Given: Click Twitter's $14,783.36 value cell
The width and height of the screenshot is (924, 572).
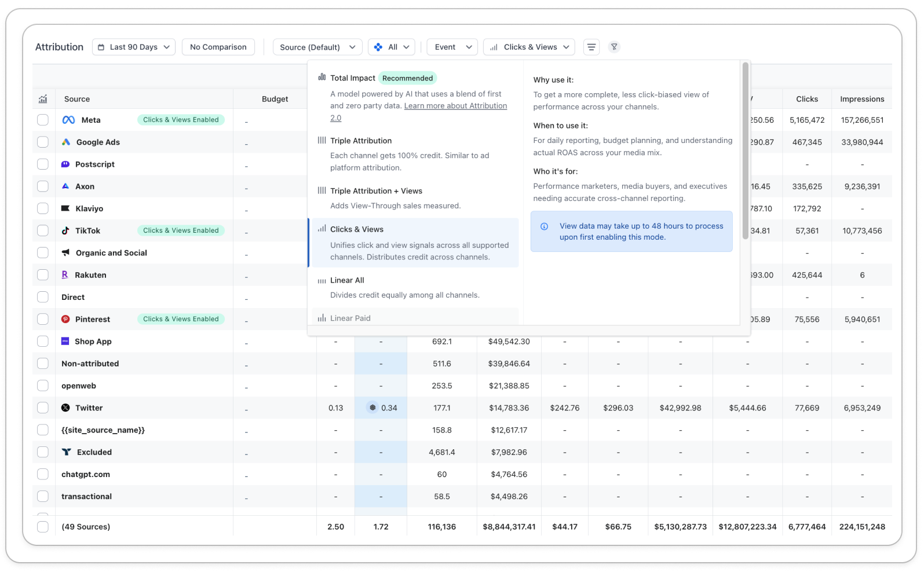Looking at the screenshot, I should pos(509,408).
